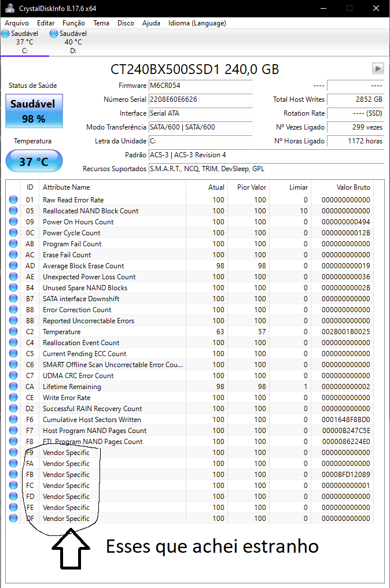Open the Tema menu
390x588 pixels.
(101, 23)
